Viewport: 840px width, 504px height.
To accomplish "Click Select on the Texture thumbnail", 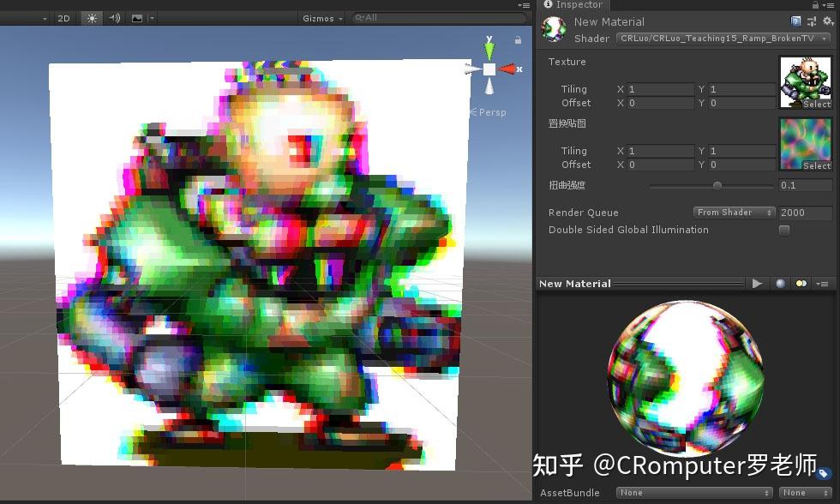I will point(816,104).
